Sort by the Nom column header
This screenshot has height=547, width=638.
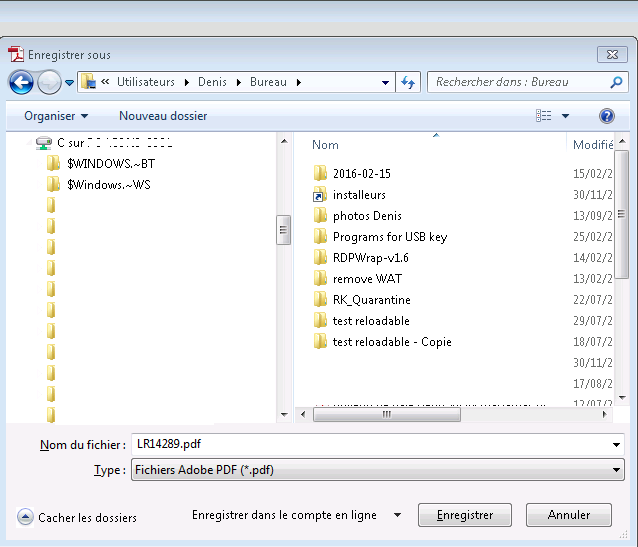tap(325, 145)
